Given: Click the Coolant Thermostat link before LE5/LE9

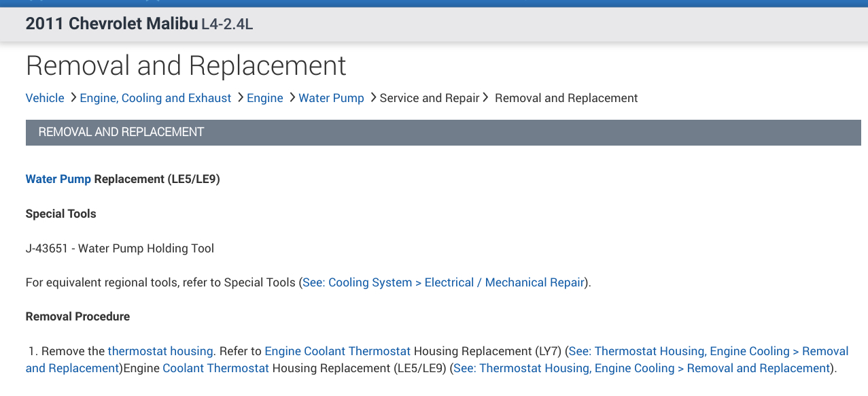Looking at the screenshot, I should [x=216, y=368].
